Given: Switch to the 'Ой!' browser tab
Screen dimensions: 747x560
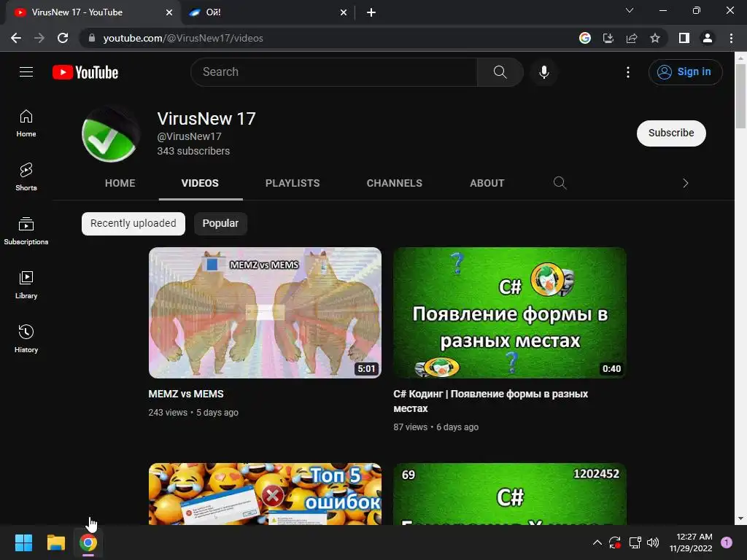Looking at the screenshot, I should tap(268, 12).
